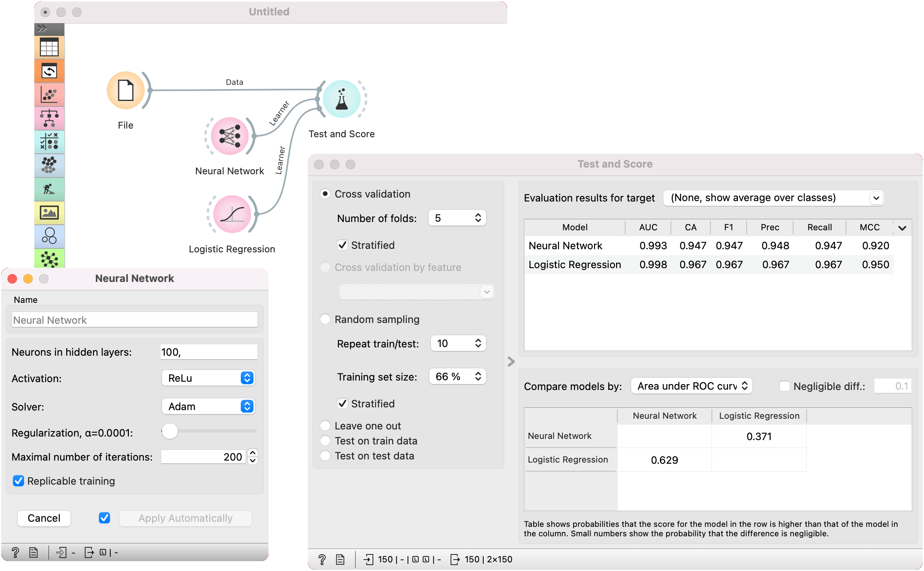Viewport: 924px width, 571px height.
Task: Open the Visualize scatter plot category icon
Action: coord(49,95)
